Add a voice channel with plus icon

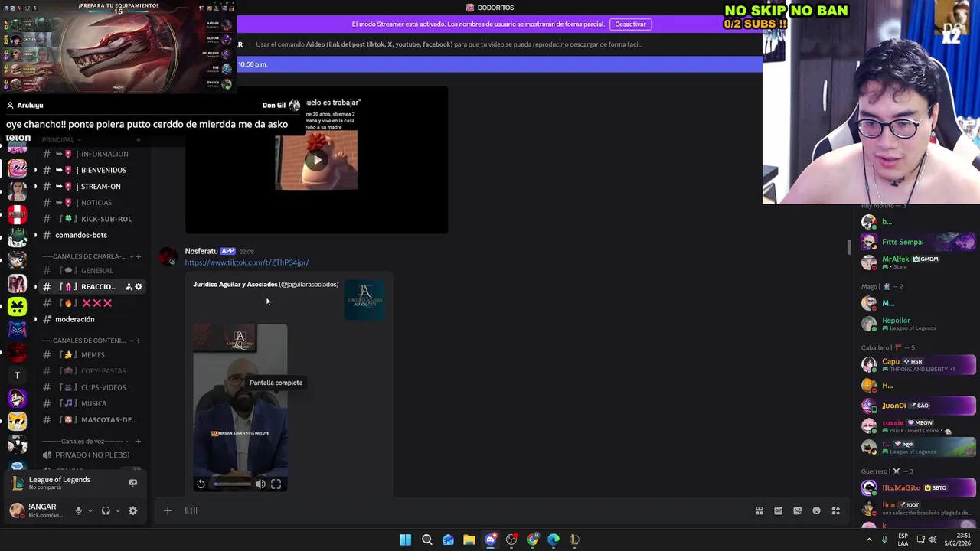(x=139, y=442)
